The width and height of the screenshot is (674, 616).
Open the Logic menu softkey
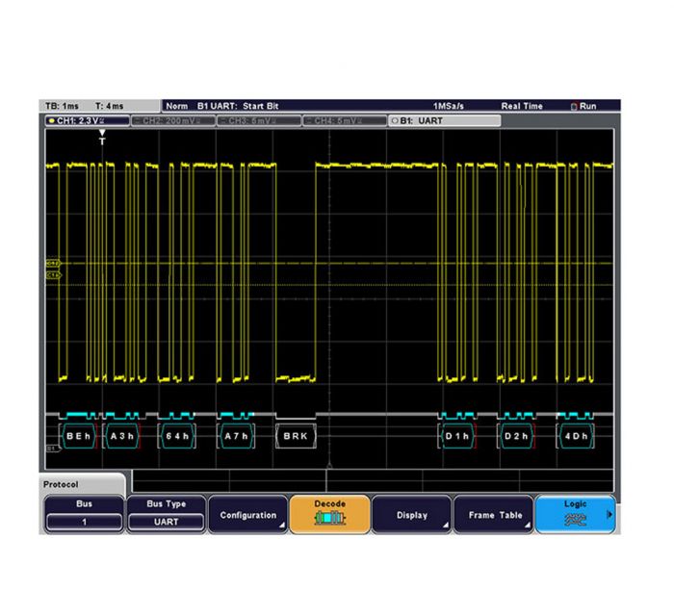click(575, 515)
